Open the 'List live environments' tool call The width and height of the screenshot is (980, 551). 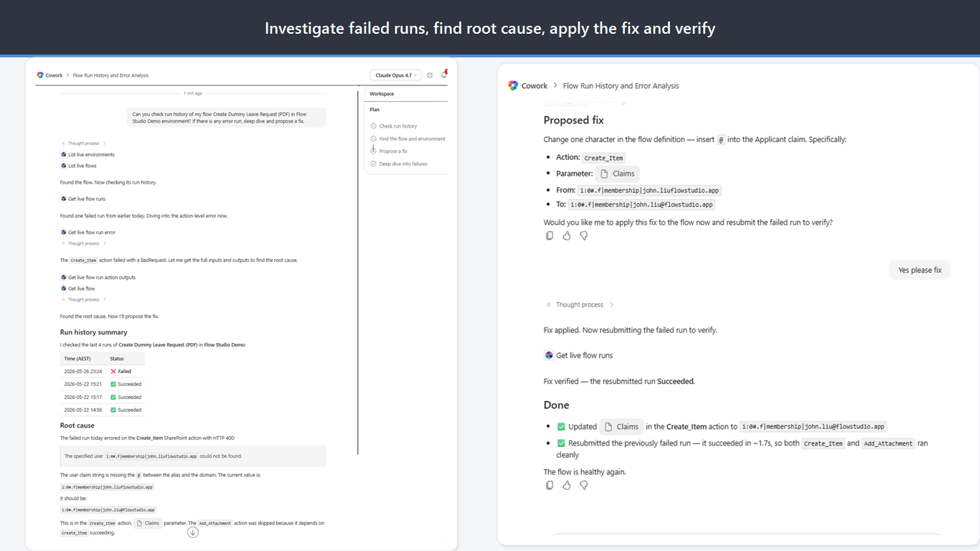click(x=88, y=155)
